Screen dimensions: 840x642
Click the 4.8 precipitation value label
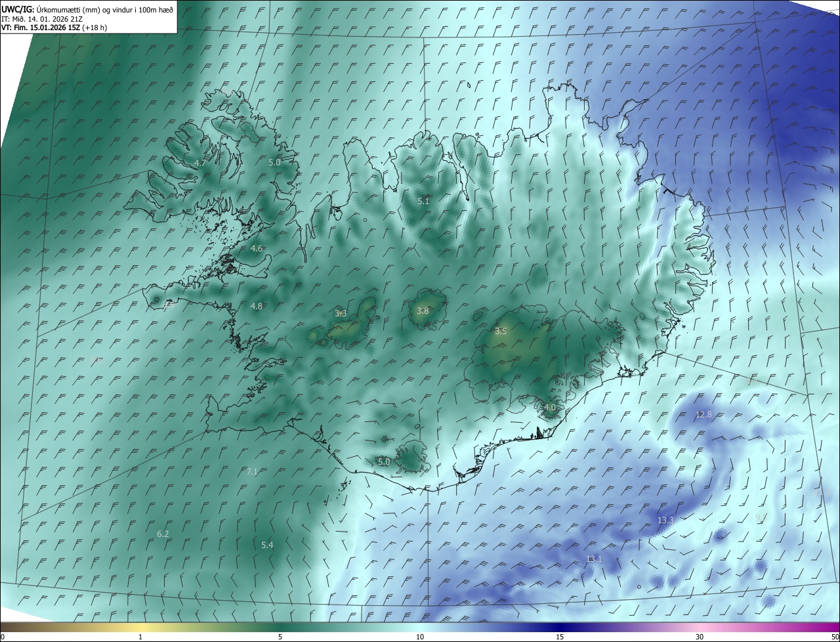point(257,307)
